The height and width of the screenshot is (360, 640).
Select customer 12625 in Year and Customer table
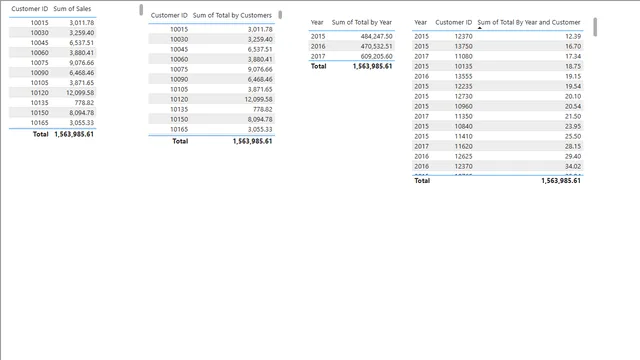click(x=463, y=156)
